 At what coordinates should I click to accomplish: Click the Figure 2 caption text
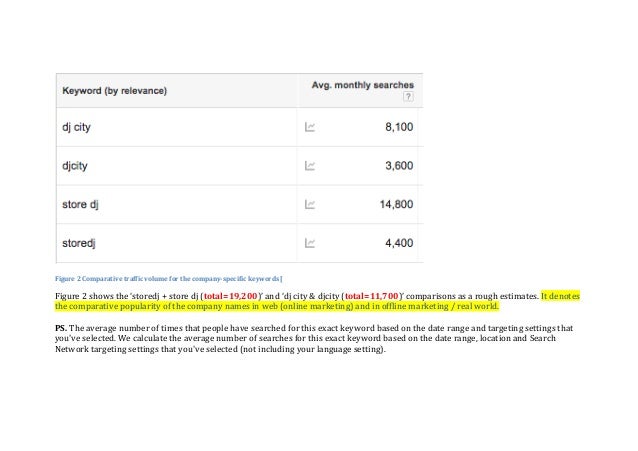click(x=168, y=279)
